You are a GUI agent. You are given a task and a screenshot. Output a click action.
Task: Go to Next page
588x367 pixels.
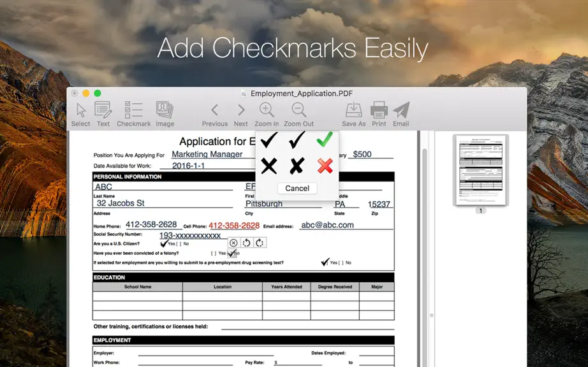(x=241, y=115)
